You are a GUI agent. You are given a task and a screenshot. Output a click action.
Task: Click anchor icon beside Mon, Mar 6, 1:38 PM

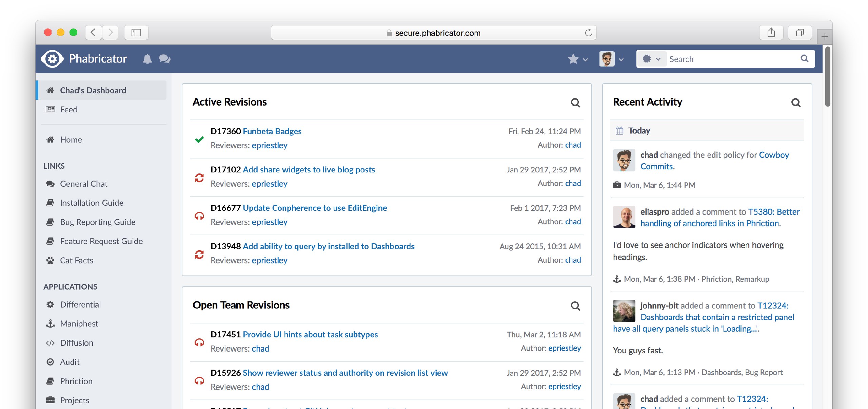point(617,279)
